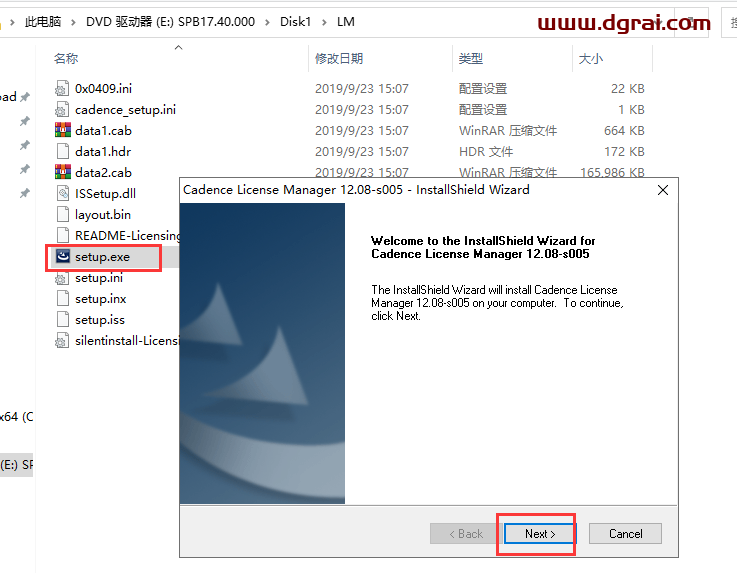Click the 172 KB size of data1.hdr
The width and height of the screenshot is (737, 573).
[x=624, y=151]
